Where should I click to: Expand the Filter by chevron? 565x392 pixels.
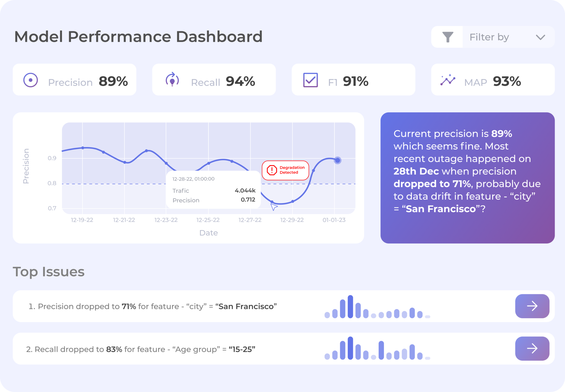point(541,37)
